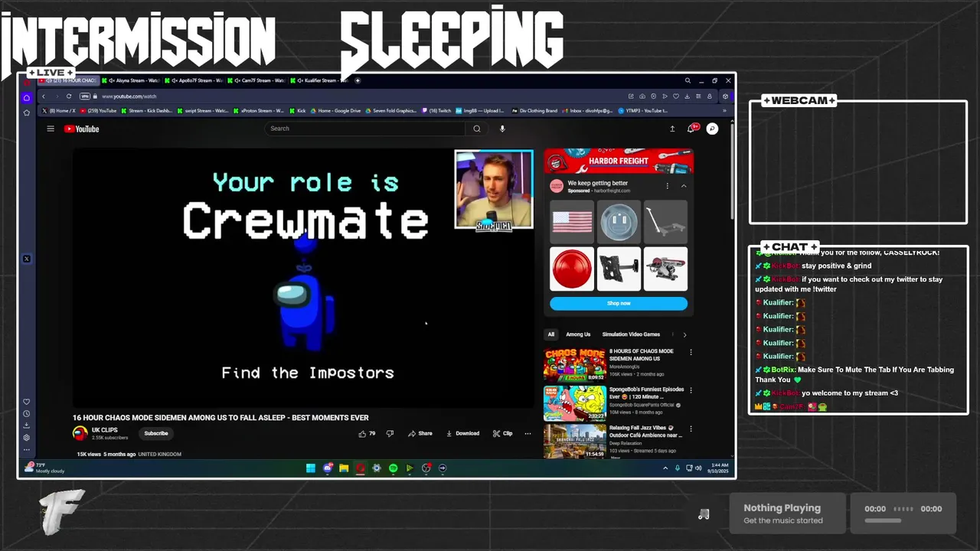Like the video with thumbs up

(x=367, y=433)
